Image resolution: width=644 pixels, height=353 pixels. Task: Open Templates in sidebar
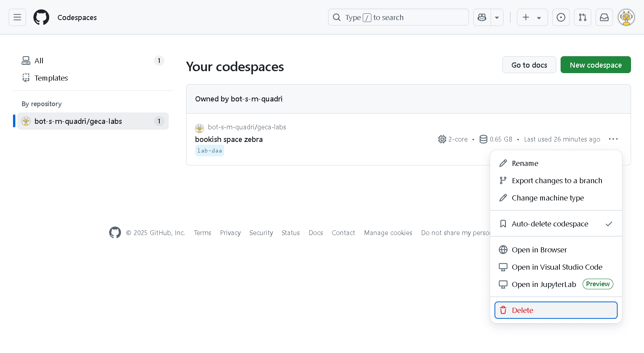[93, 78]
